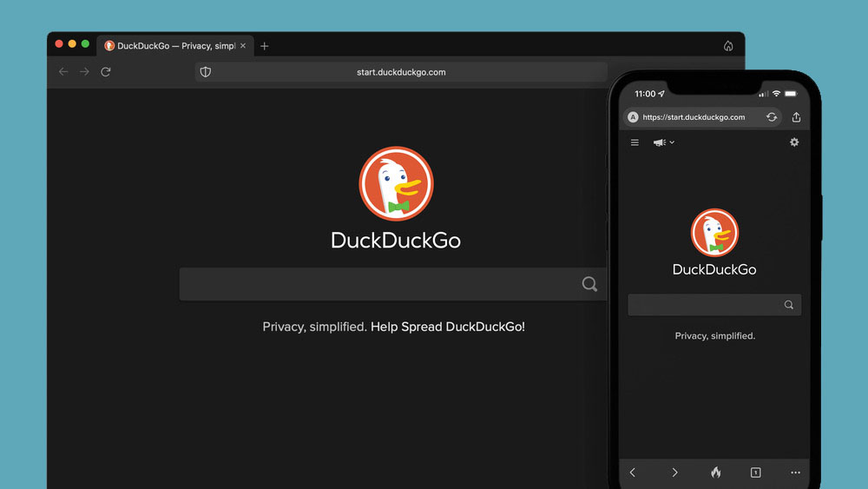Tap the phone privacy grade A icon
Screen dimensions: 868x489
[633, 117]
